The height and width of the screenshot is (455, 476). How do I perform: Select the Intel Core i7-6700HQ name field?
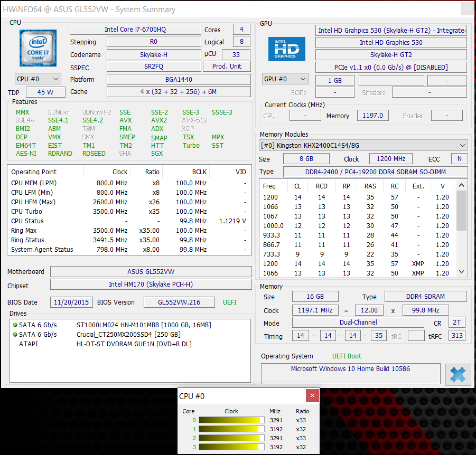coord(135,30)
